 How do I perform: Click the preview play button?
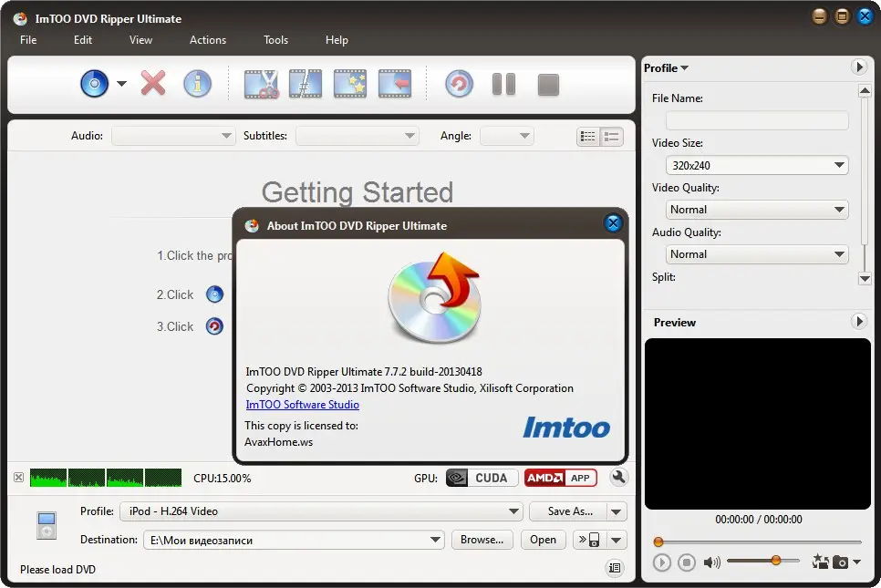(662, 562)
